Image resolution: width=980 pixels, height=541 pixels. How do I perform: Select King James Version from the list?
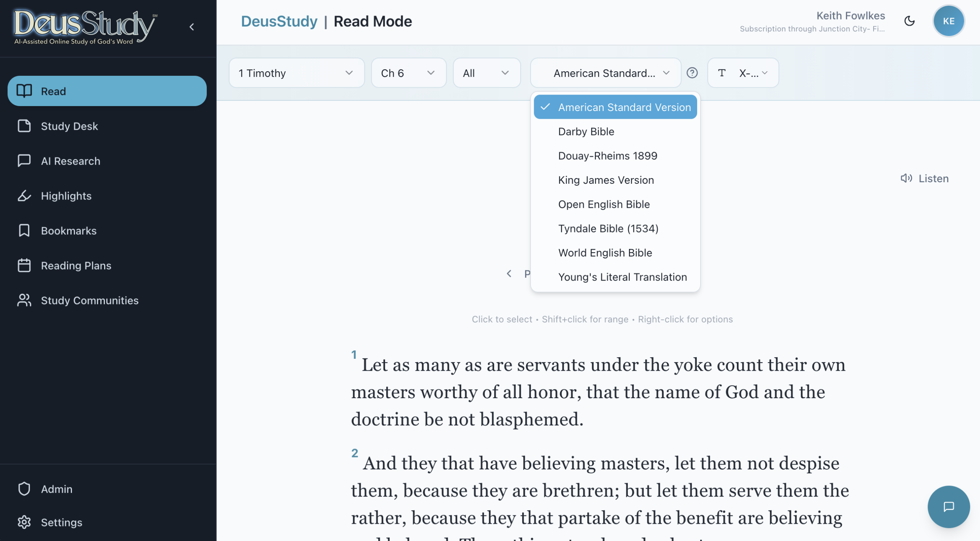606,180
